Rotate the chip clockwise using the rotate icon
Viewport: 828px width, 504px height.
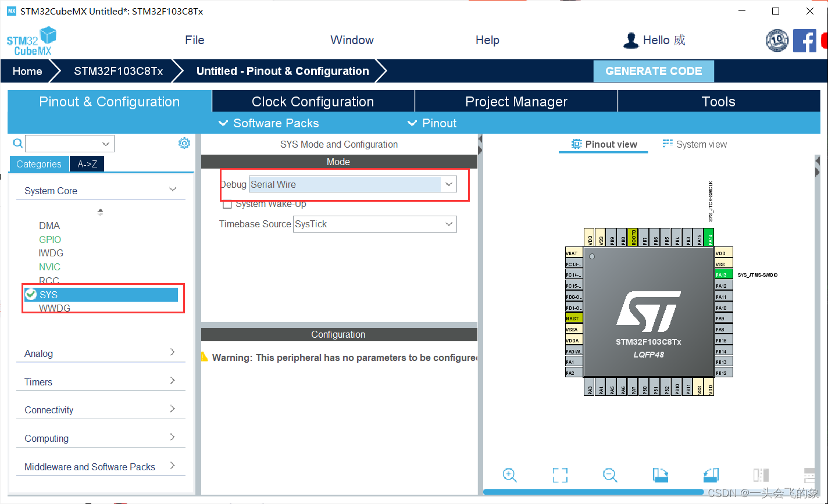[660, 475]
